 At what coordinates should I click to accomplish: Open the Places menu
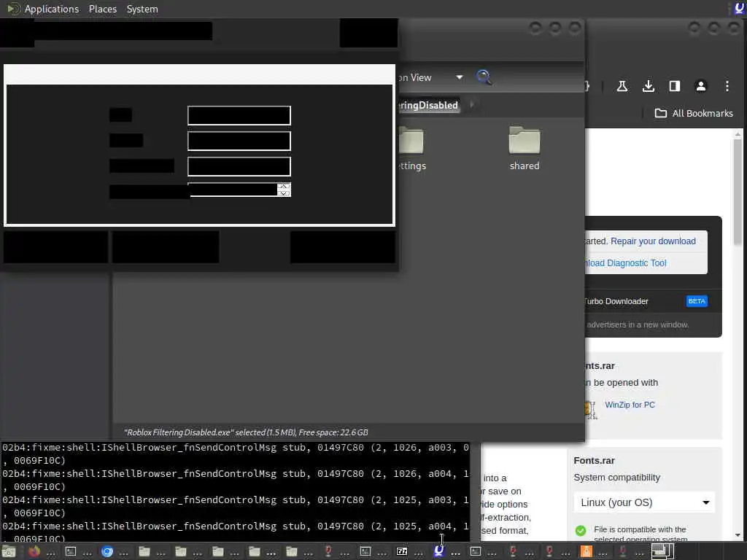102,9
